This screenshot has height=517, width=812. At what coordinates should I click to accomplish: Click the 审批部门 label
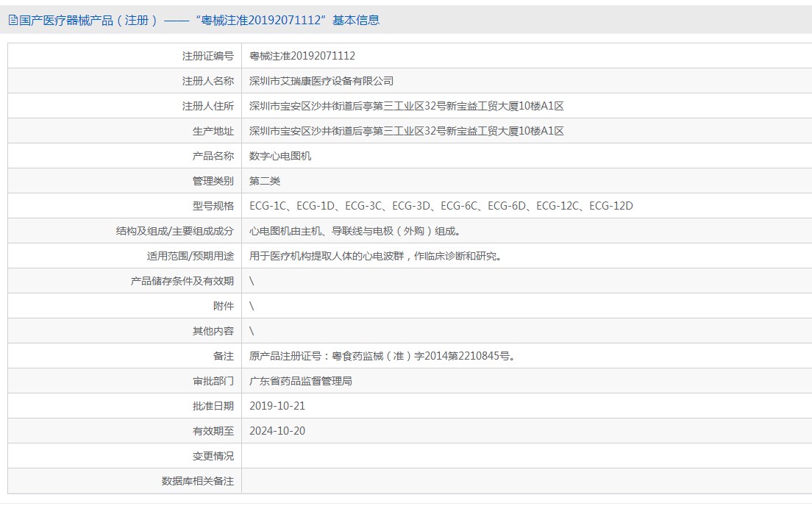tap(213, 381)
